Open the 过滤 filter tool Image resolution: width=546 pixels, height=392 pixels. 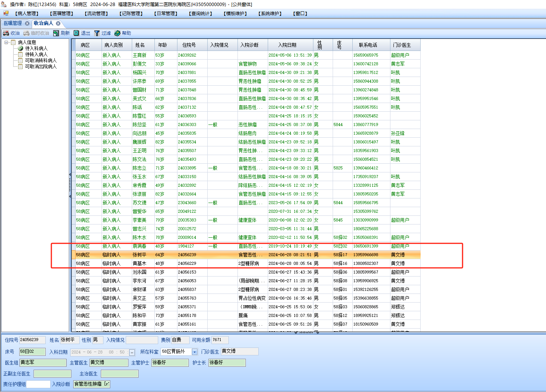(102, 33)
